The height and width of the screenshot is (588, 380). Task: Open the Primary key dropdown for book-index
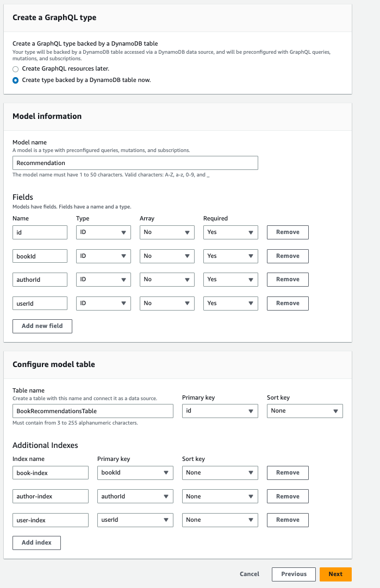135,472
